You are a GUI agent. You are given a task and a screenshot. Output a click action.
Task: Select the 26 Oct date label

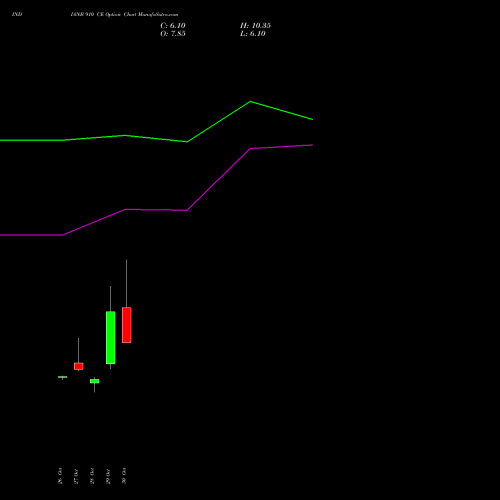coord(60,476)
